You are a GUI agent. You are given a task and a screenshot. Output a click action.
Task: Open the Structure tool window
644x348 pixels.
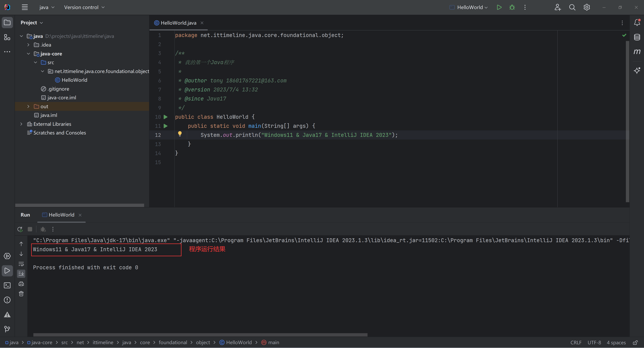[7, 37]
